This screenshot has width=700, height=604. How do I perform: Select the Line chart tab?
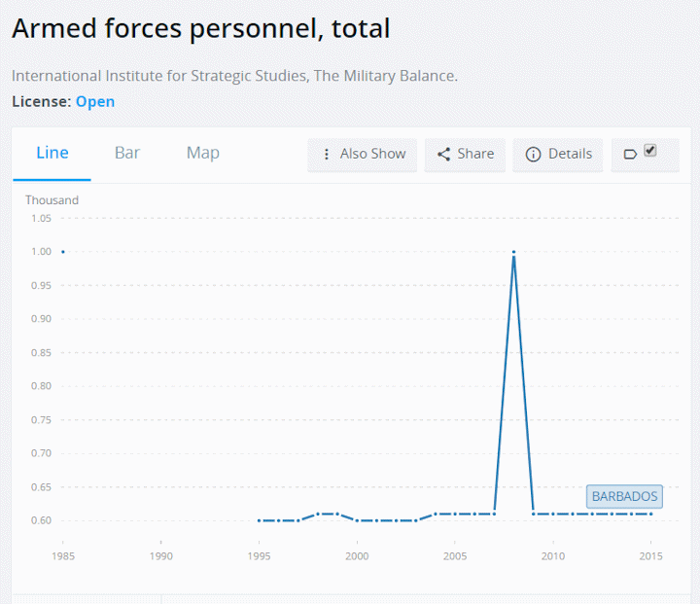[52, 153]
